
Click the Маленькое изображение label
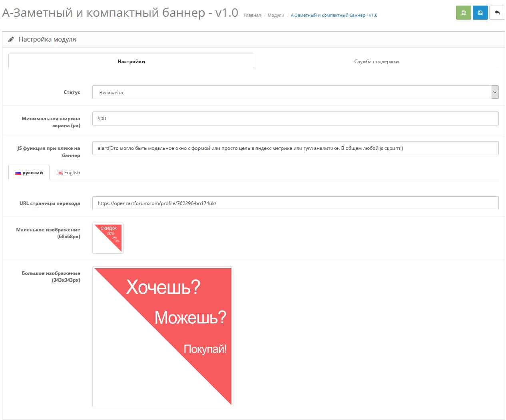48,233
